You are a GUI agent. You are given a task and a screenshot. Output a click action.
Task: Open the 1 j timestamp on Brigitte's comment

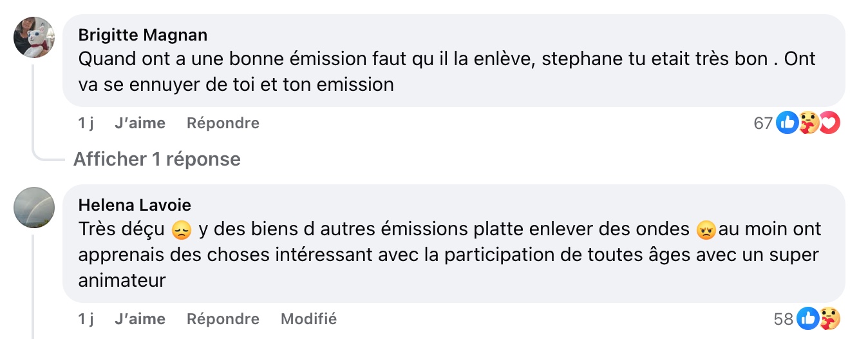pyautogui.click(x=86, y=123)
